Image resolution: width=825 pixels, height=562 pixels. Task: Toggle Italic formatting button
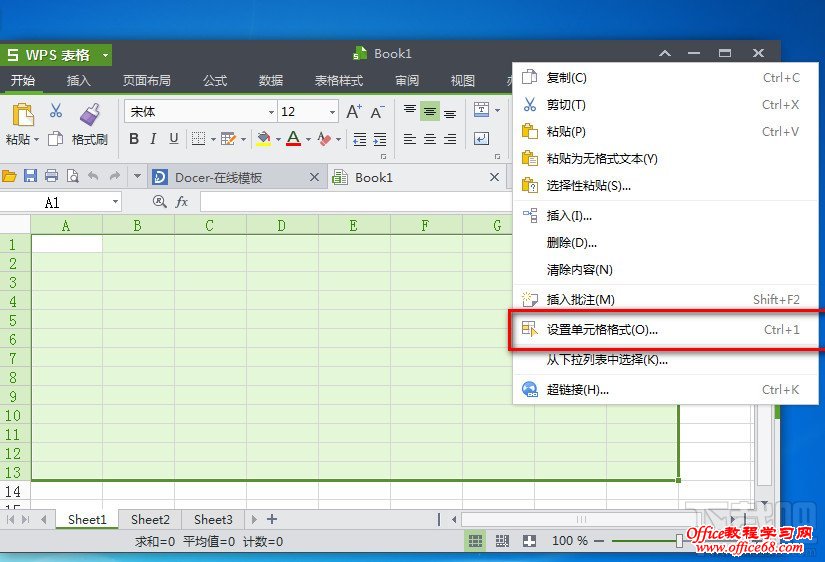(154, 139)
